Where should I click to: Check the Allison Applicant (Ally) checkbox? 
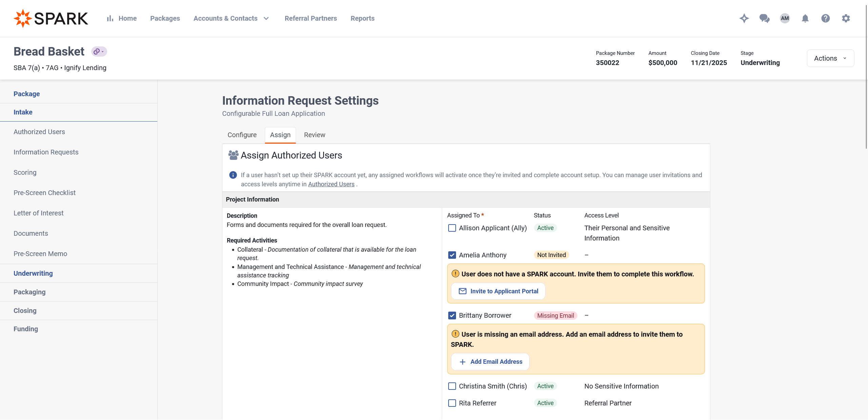click(452, 228)
